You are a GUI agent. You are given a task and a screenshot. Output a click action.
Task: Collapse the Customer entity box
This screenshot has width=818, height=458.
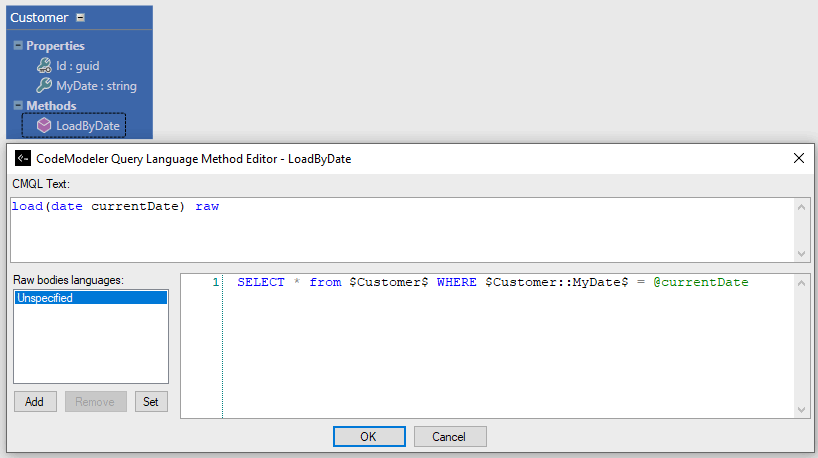[81, 18]
